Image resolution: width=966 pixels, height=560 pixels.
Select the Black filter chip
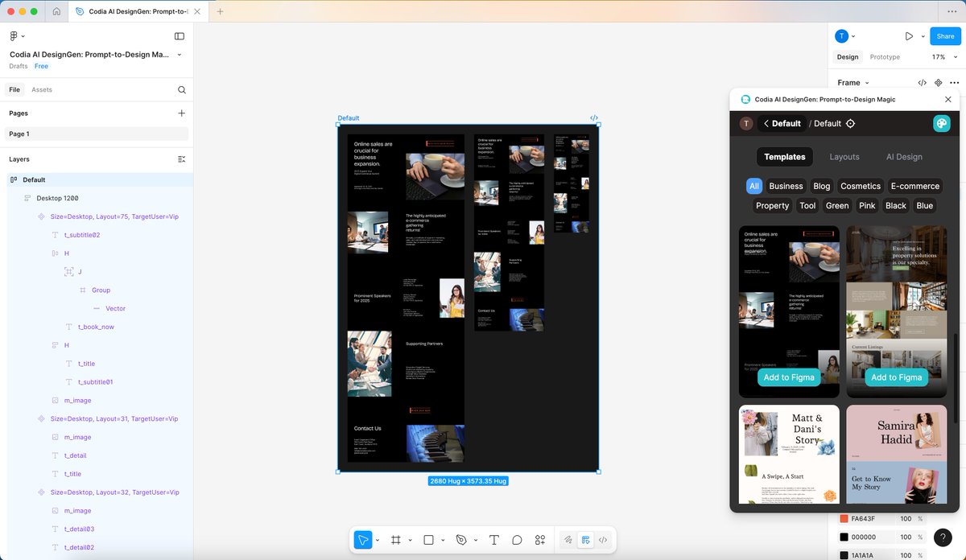896,205
